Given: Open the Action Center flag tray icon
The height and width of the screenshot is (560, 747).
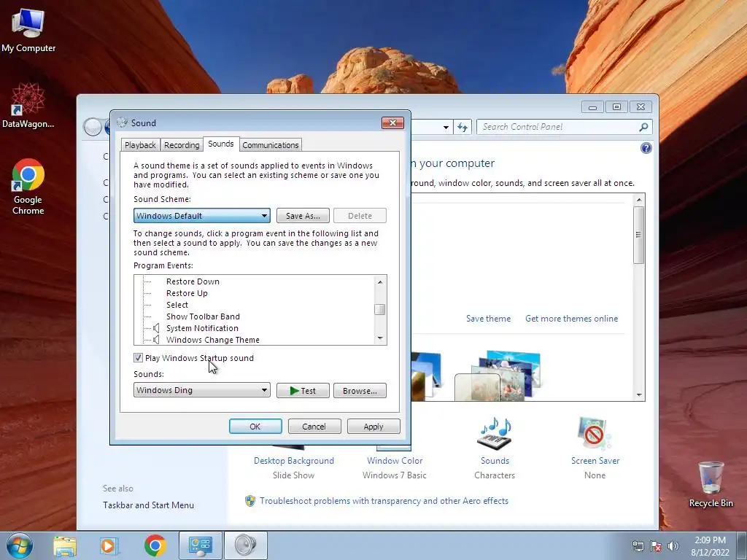Looking at the screenshot, I should point(656,546).
